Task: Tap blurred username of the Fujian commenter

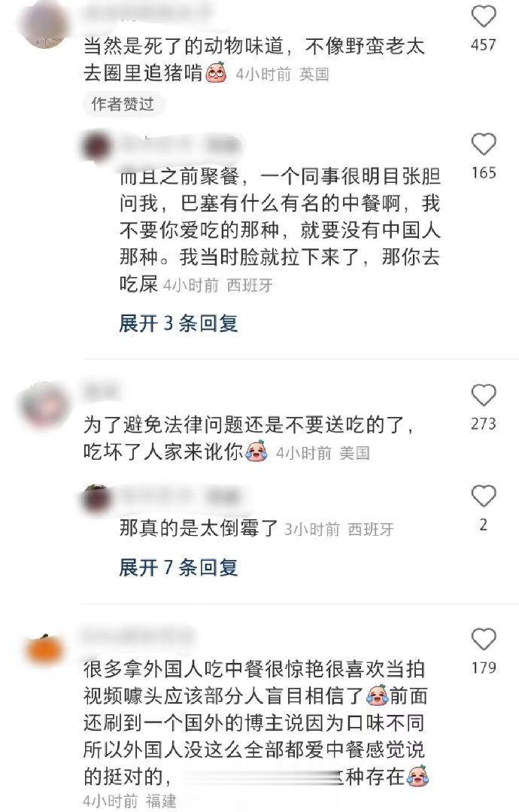Action: [x=138, y=635]
